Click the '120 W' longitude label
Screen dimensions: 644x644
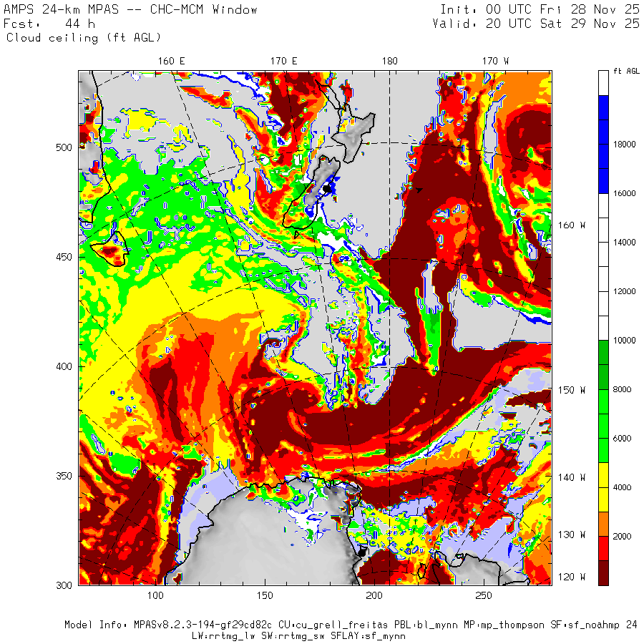[x=571, y=577]
